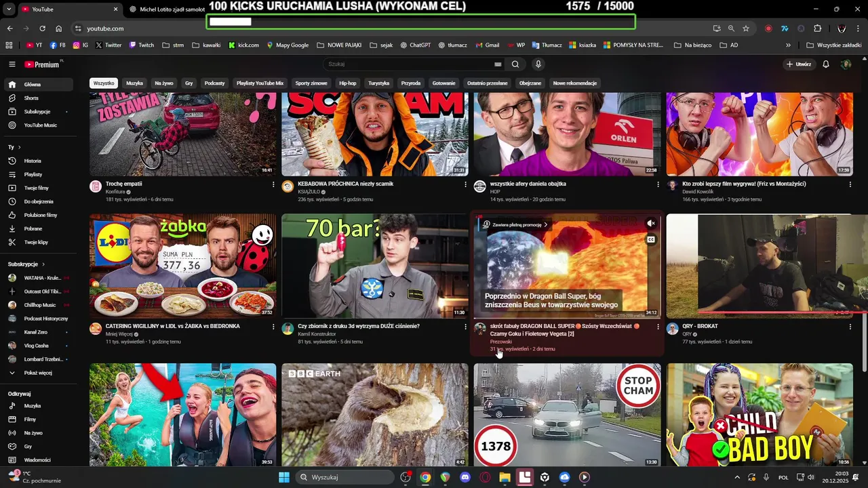Open the Kamil Konstruktor channel link

tap(317, 334)
